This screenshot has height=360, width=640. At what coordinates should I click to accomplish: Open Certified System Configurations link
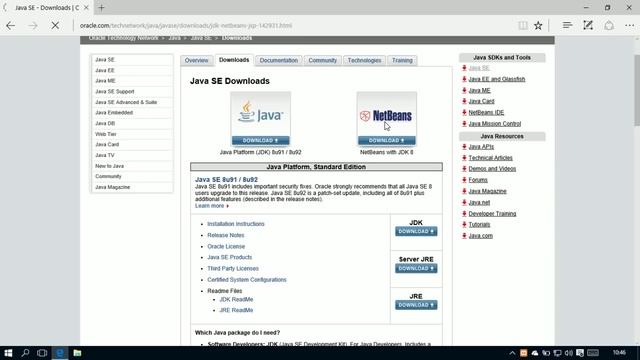point(247,280)
